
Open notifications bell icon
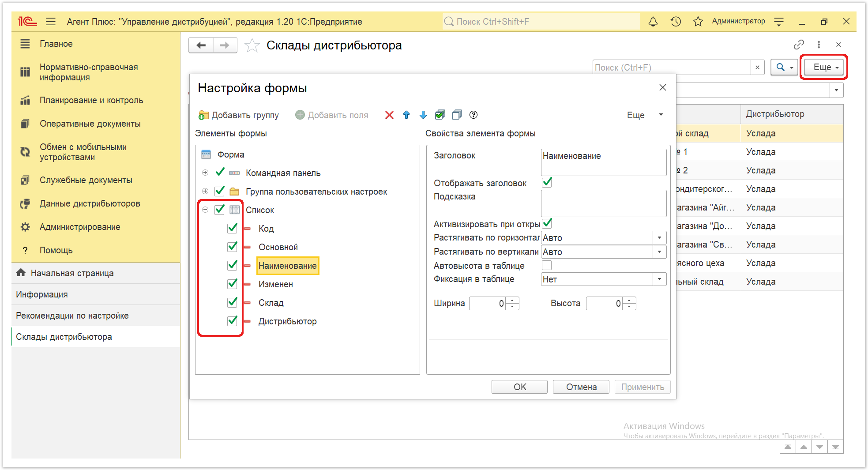point(653,21)
